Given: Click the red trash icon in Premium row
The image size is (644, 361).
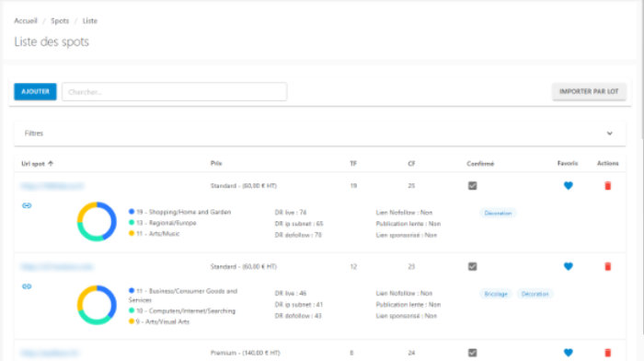Looking at the screenshot, I should 608,353.
